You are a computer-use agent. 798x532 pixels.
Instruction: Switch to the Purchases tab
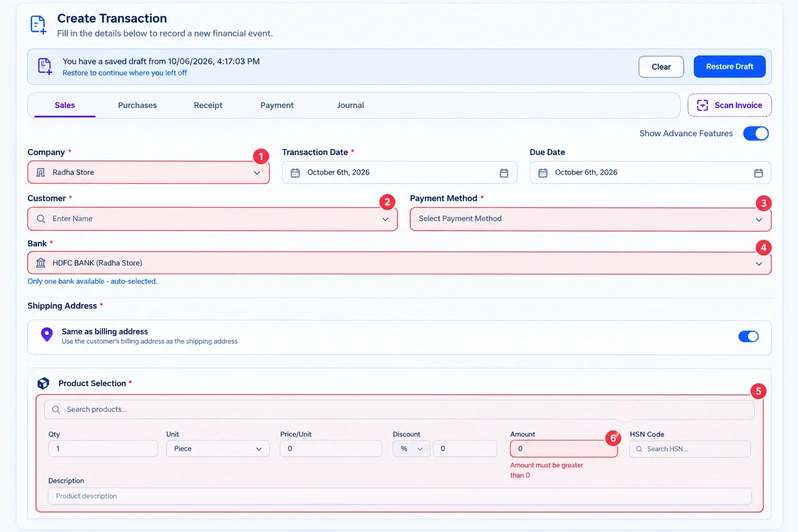coord(137,105)
